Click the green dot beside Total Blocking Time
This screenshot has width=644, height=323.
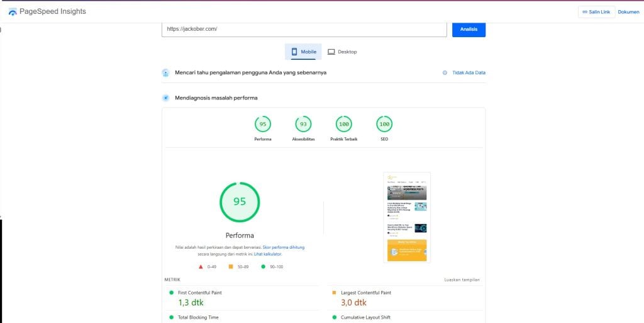(x=171, y=317)
